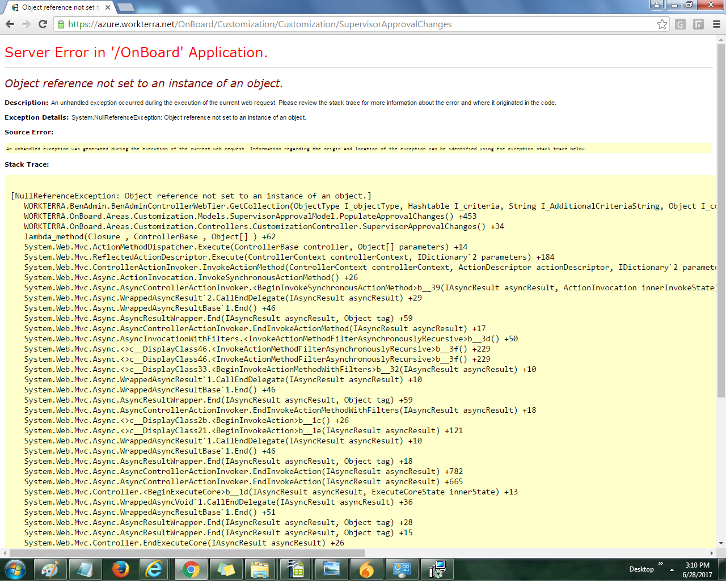The image size is (726, 588).
Task: Click the green padlock site security icon
Action: coord(61,24)
